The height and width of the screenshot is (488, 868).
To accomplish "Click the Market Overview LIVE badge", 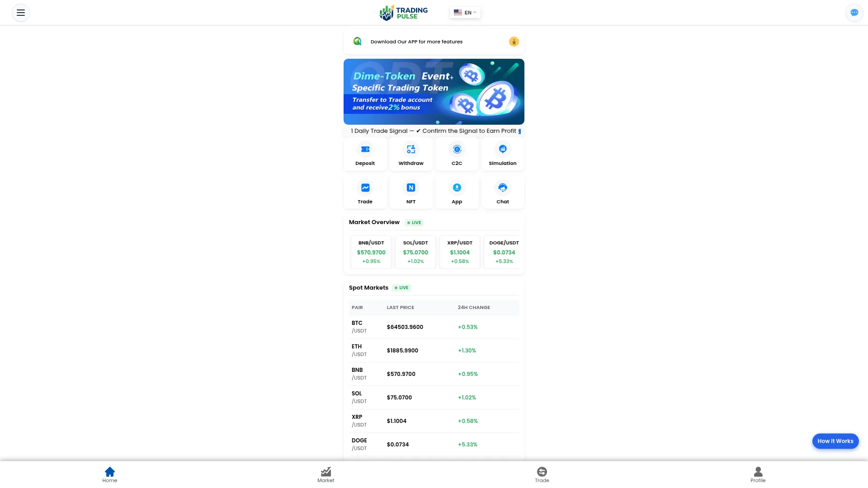I will tap(414, 222).
